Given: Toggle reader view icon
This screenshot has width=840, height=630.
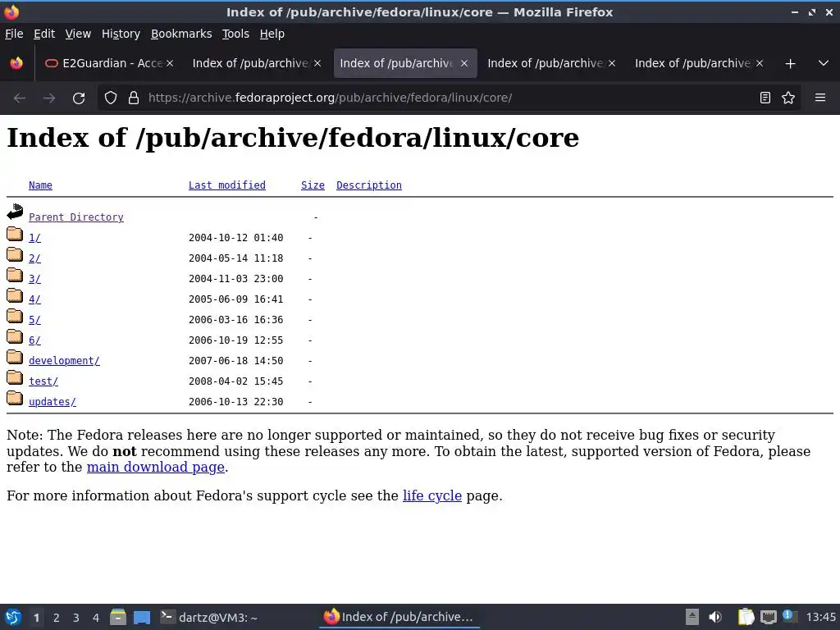Looking at the screenshot, I should (765, 98).
